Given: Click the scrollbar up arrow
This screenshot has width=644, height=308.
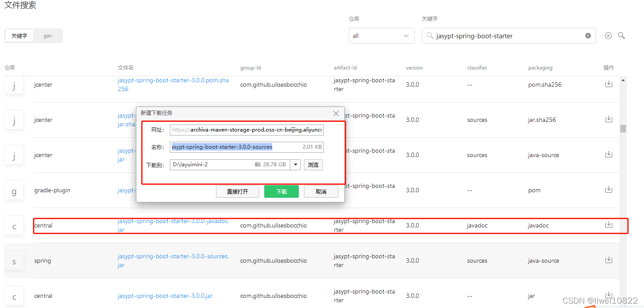Looking at the screenshot, I should 623,81.
